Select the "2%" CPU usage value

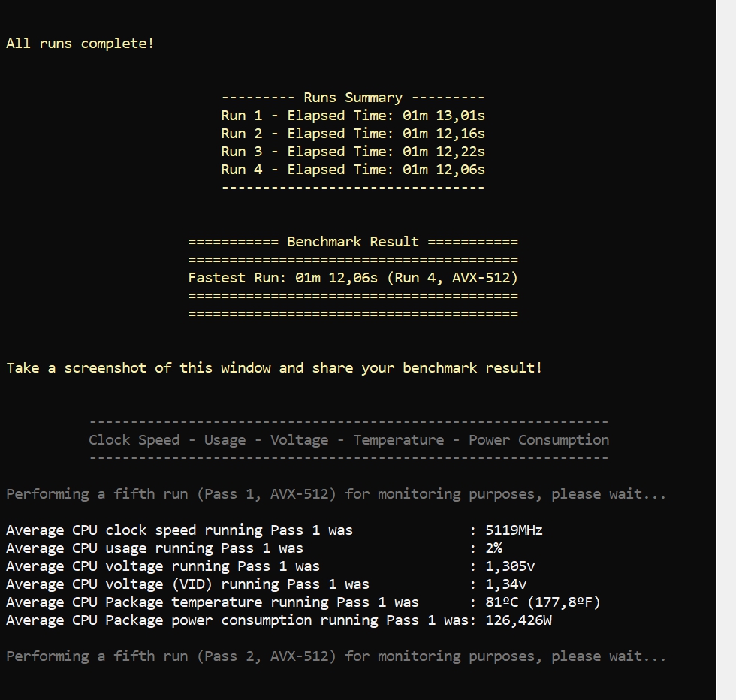(494, 548)
